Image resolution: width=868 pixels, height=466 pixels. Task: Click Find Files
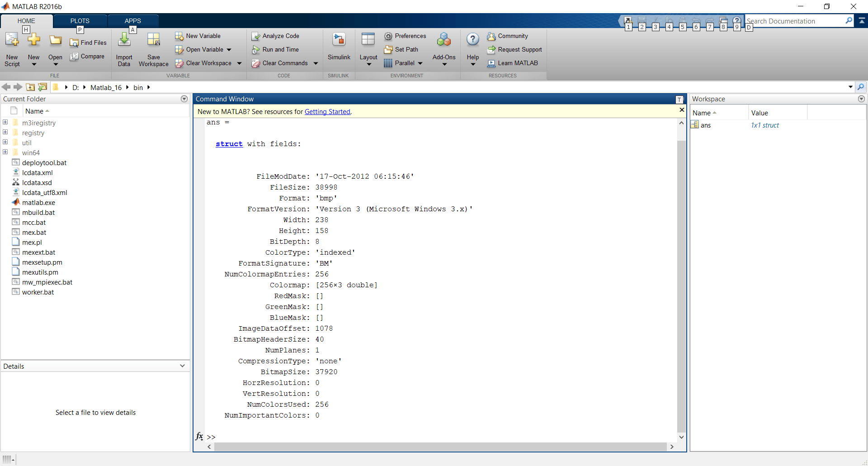pos(89,43)
